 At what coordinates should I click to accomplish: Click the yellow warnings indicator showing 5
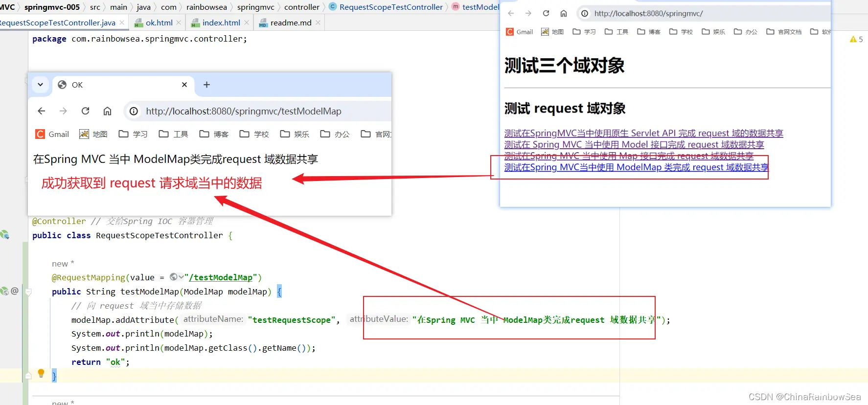[856, 39]
